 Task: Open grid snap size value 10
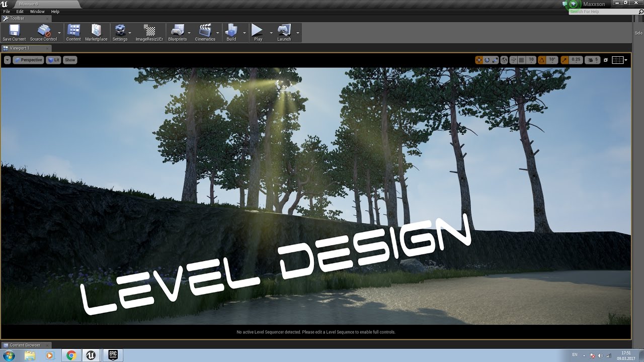531,60
